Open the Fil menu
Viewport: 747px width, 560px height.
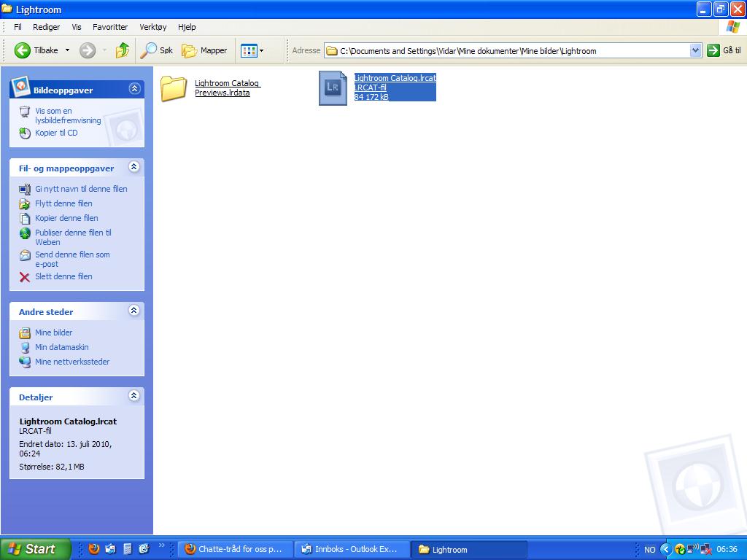[x=18, y=27]
